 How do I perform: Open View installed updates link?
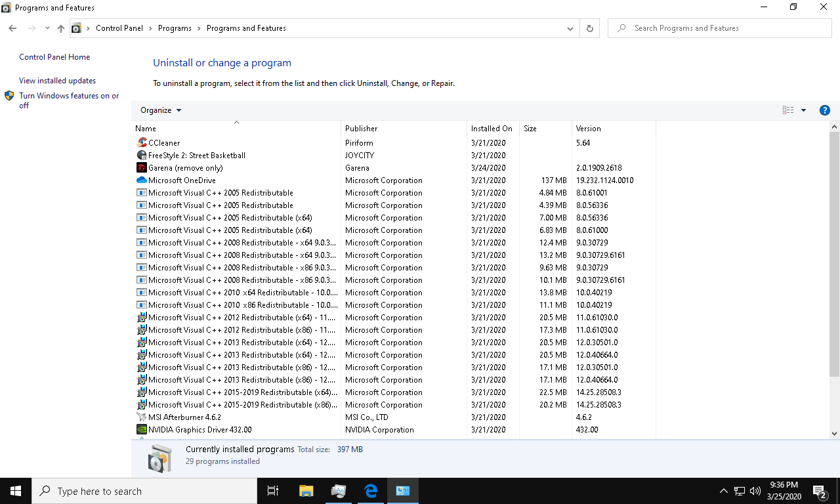pos(57,81)
